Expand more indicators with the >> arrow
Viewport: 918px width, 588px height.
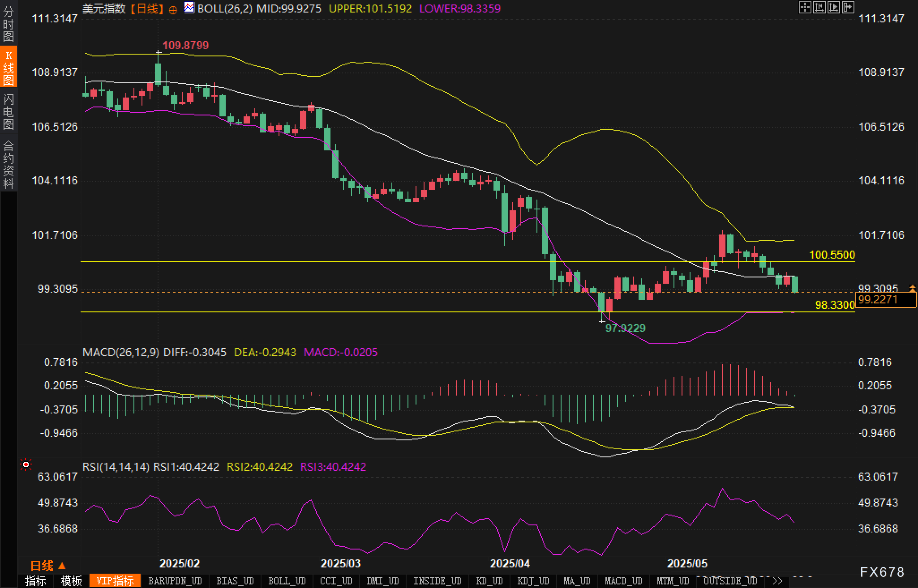point(777,581)
